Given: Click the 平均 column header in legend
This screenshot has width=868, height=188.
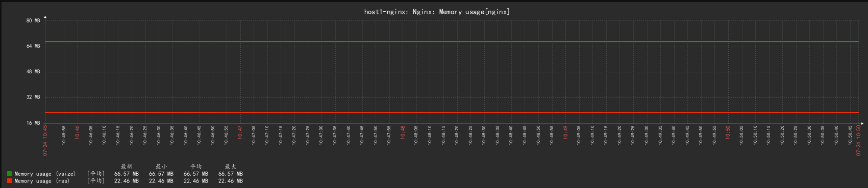Looking at the screenshot, I should (196, 167).
